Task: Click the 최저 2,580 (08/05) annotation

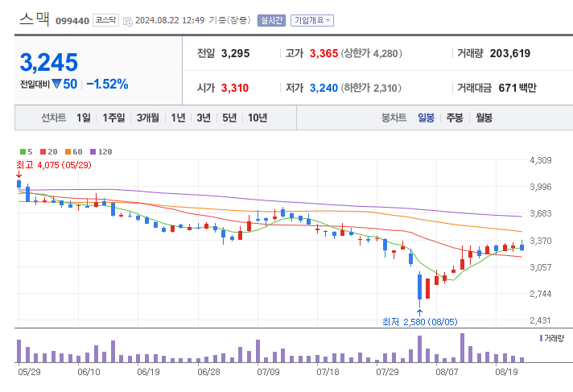Action: point(420,322)
